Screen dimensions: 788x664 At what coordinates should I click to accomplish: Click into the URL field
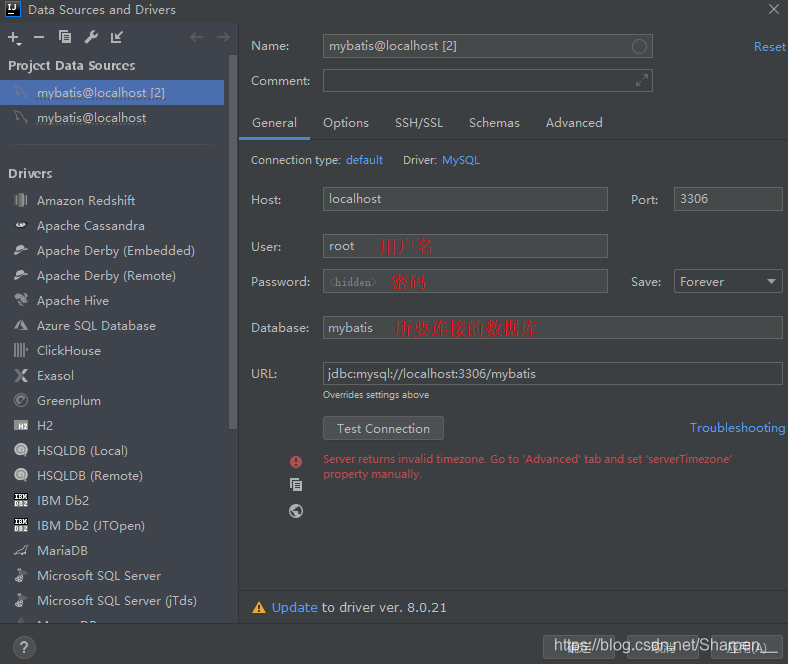(x=553, y=373)
